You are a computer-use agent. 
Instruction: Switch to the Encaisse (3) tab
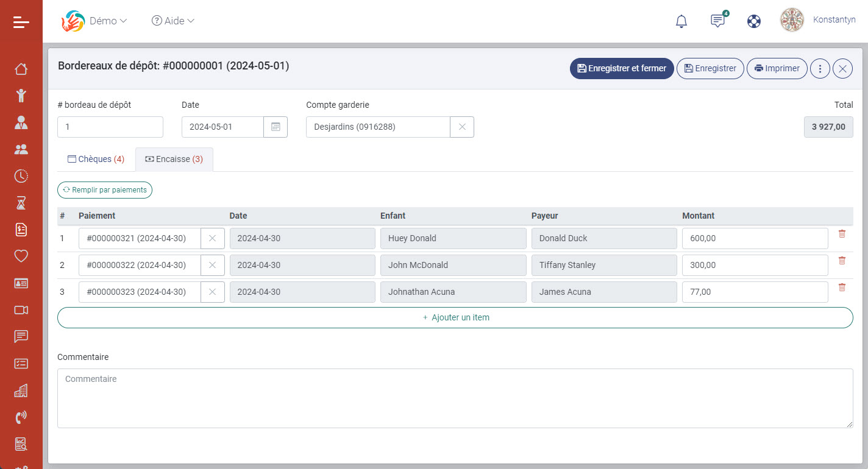pyautogui.click(x=174, y=159)
